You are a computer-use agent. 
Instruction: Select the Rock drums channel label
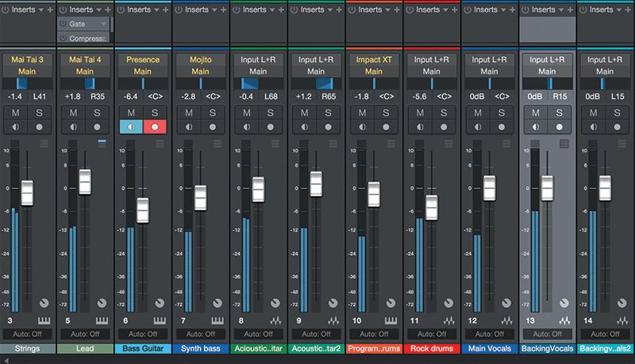click(x=432, y=349)
